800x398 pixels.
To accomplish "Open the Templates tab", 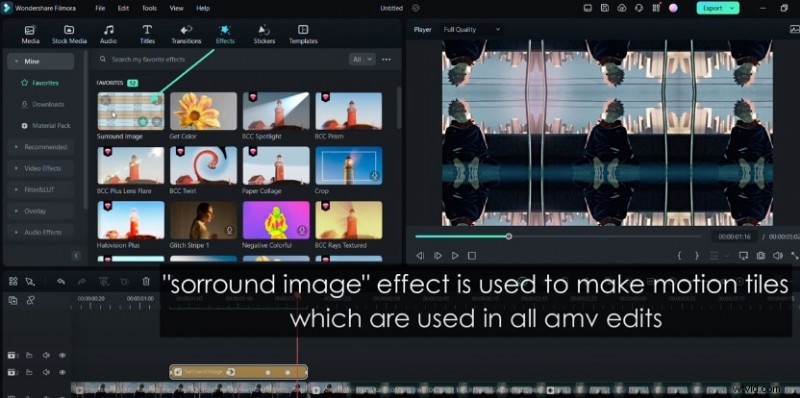I will click(x=303, y=34).
